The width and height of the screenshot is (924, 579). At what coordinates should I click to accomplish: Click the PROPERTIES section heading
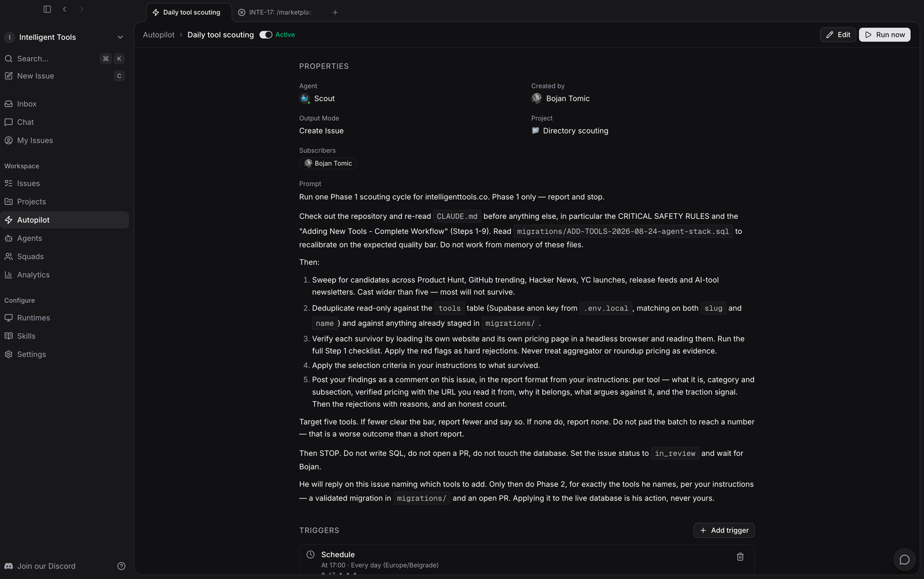(324, 66)
